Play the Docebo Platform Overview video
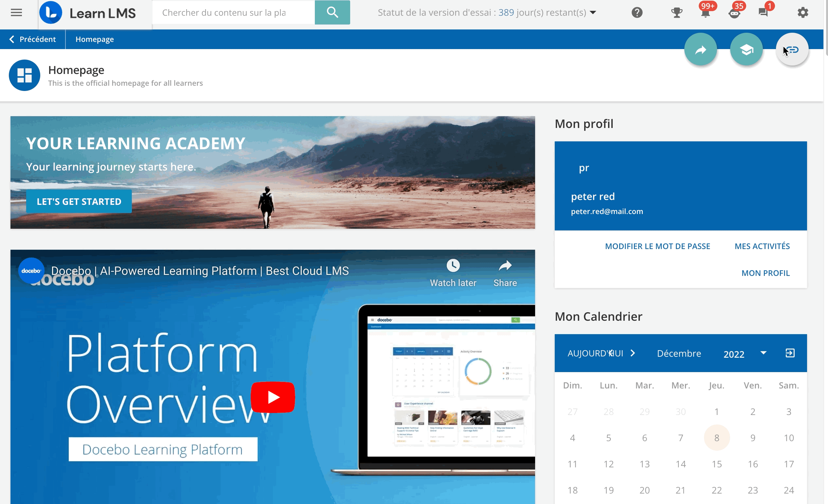Viewport: 828px width, 504px height. tap(273, 397)
